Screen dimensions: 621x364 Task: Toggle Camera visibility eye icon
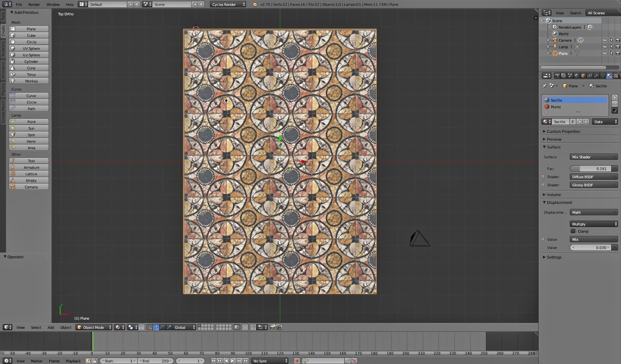click(605, 40)
